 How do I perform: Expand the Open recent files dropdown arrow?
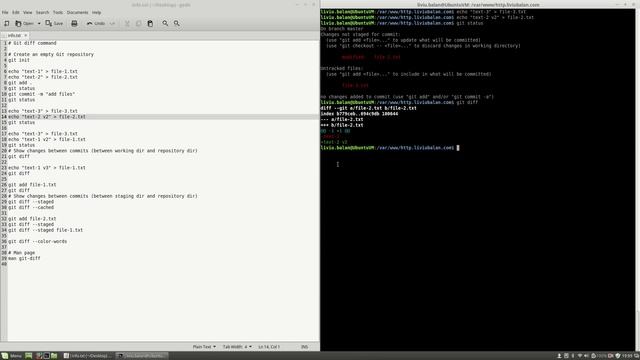point(39,23)
